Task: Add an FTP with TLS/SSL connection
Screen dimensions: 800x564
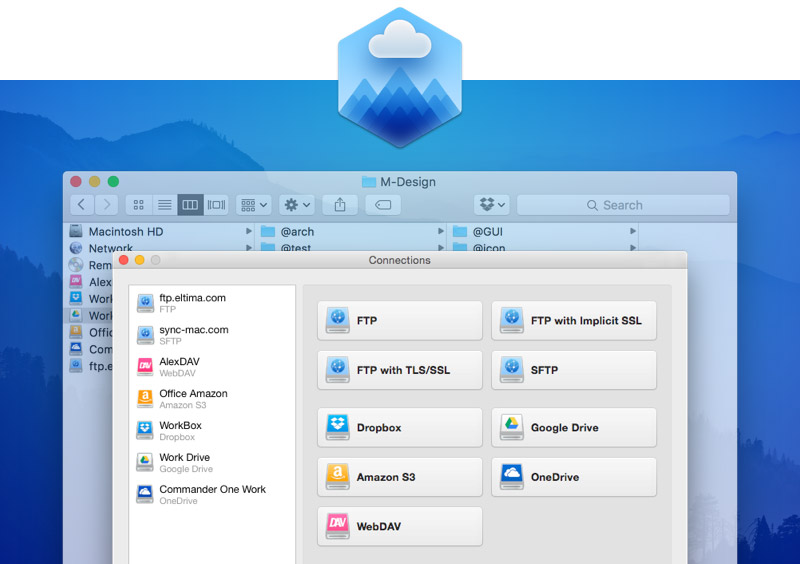Action: (399, 370)
